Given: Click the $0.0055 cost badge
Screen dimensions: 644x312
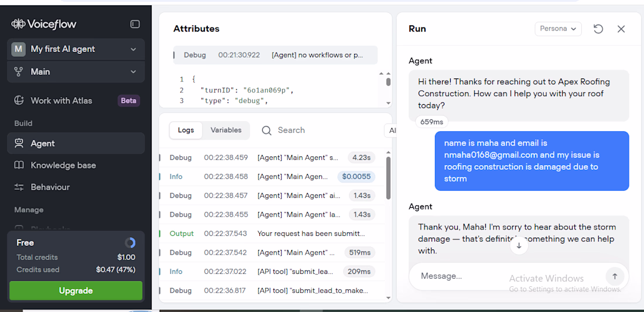Looking at the screenshot, I should (x=356, y=177).
